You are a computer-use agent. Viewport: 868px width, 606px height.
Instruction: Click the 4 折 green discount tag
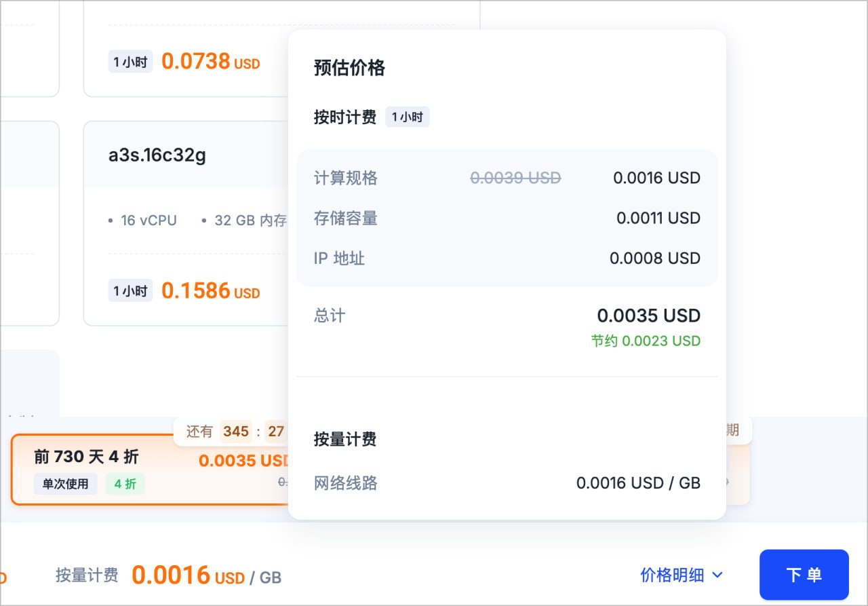pyautogui.click(x=125, y=484)
